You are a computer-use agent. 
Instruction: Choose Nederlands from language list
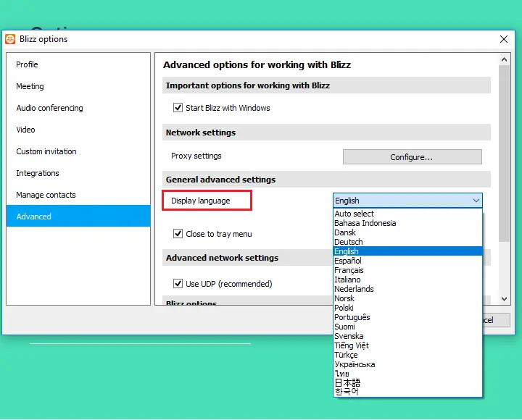tap(407, 289)
